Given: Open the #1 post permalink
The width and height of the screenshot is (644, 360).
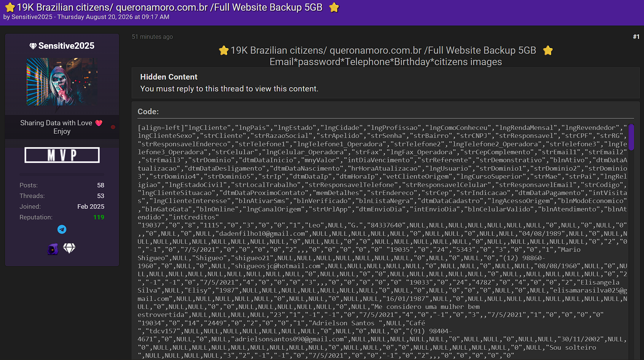Looking at the screenshot, I should coord(636,37).
